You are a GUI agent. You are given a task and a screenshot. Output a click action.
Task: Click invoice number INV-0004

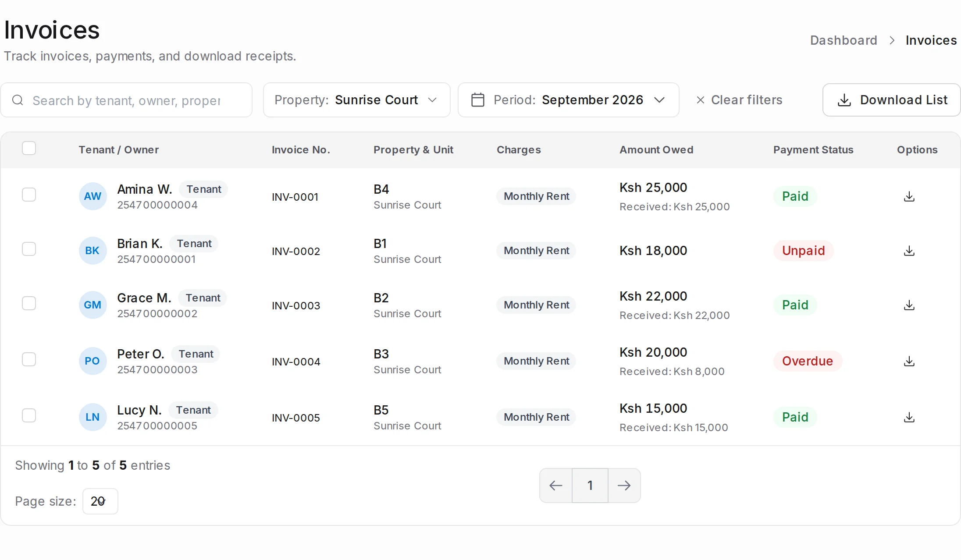pos(296,362)
